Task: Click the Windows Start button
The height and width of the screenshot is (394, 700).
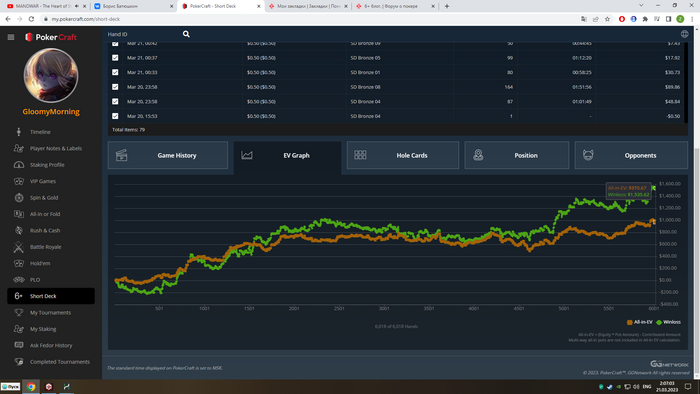Action: click(x=10, y=386)
